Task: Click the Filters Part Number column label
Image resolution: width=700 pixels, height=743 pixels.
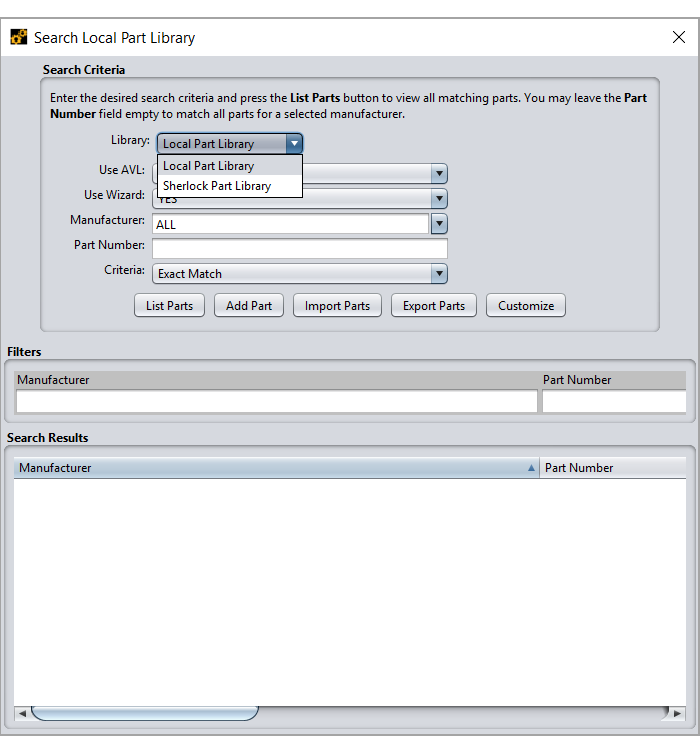Action: pyautogui.click(x=577, y=380)
